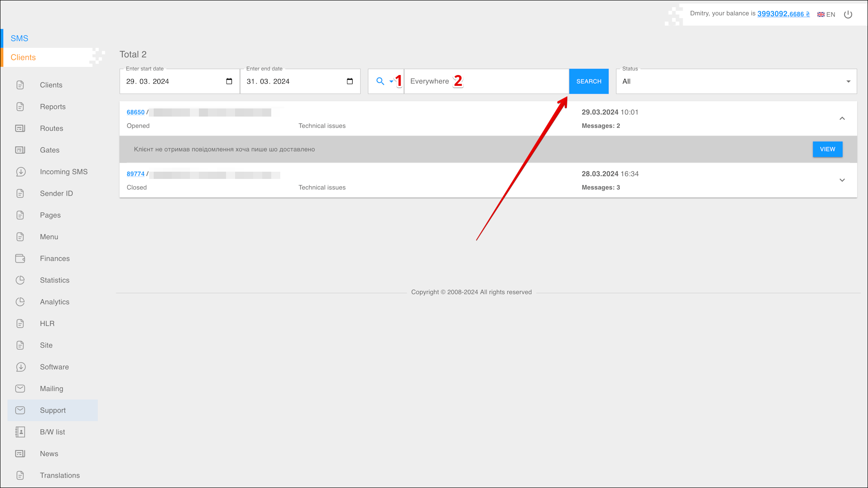Collapse ticket 68650 details
This screenshot has width=868, height=488.
tap(842, 118)
